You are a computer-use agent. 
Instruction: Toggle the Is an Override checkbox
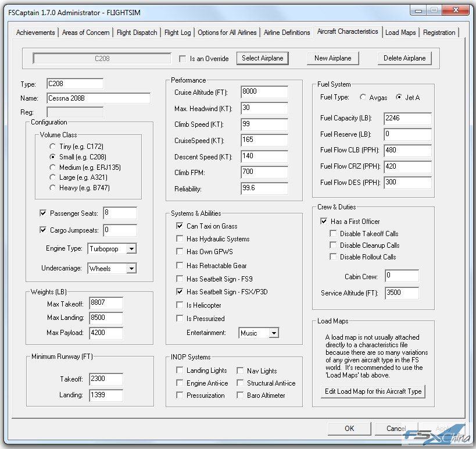click(182, 59)
